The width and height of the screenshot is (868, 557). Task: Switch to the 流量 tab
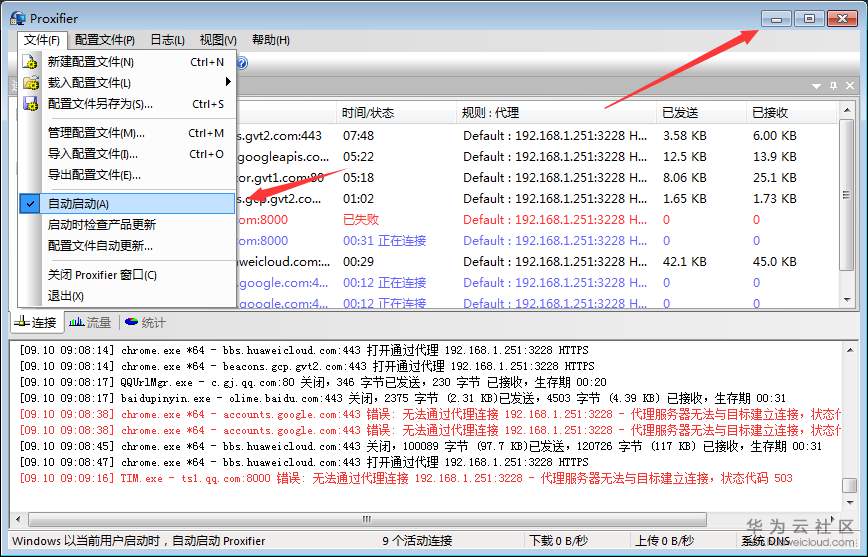point(91,322)
